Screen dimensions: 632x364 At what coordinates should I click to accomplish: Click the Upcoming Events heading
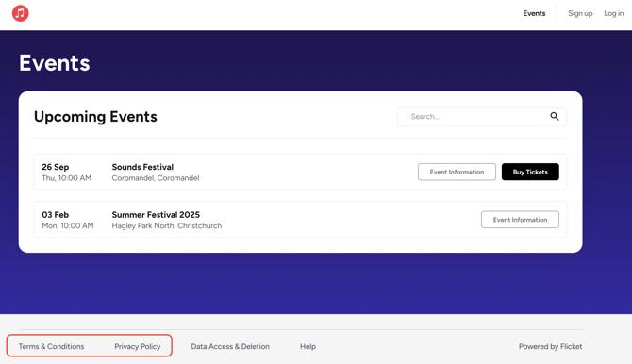click(x=95, y=117)
